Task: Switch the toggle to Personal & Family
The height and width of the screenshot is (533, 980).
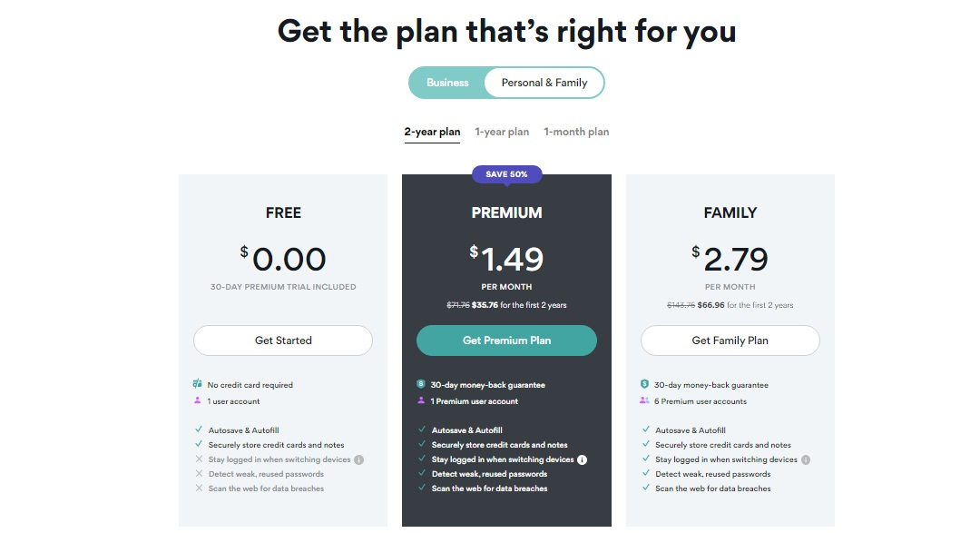Action: tap(544, 83)
